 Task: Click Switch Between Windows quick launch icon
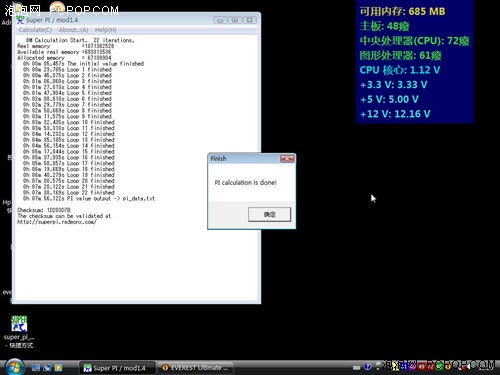coord(47,368)
